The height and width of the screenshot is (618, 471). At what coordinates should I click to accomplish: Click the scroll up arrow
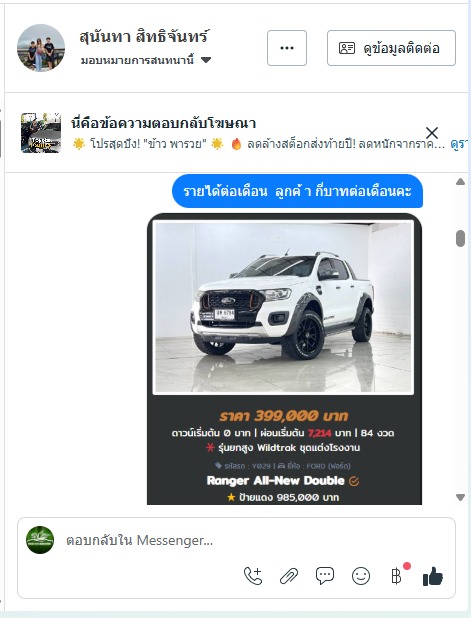[460, 181]
